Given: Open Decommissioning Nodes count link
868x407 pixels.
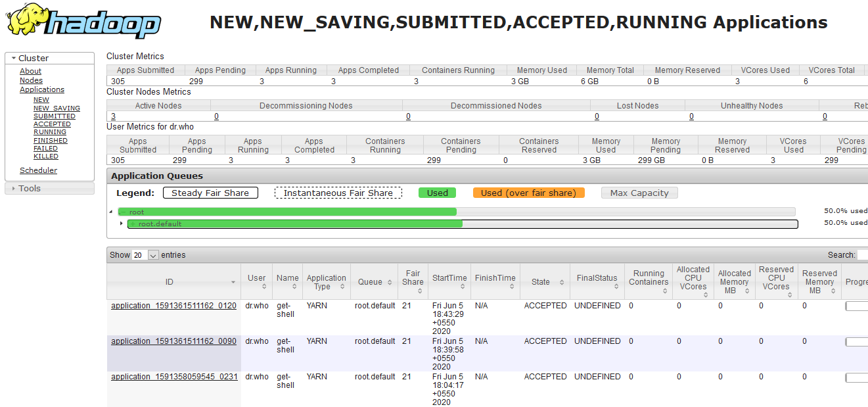Looking at the screenshot, I should pos(217,116).
